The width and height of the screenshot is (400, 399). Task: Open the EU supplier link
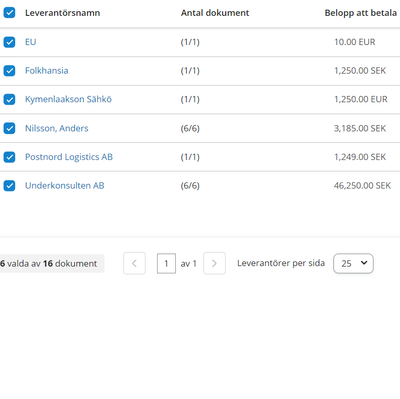pos(30,42)
